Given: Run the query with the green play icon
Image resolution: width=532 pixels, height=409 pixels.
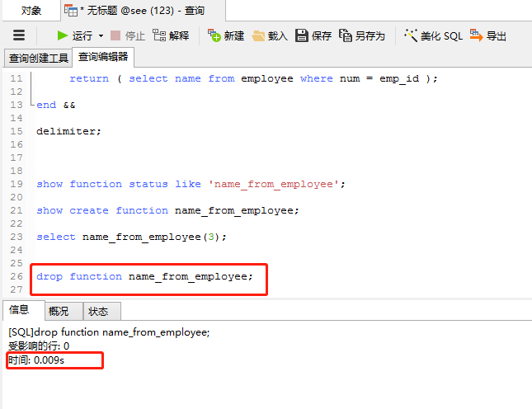Looking at the screenshot, I should [x=63, y=35].
